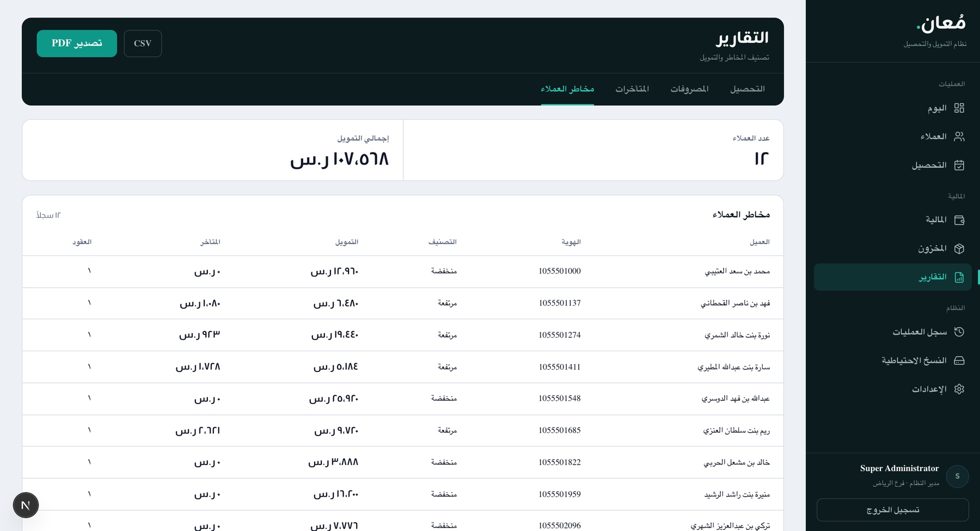Open اليوم dashboard grid icon in sidebar
The height and width of the screenshot is (531, 980).
click(959, 108)
